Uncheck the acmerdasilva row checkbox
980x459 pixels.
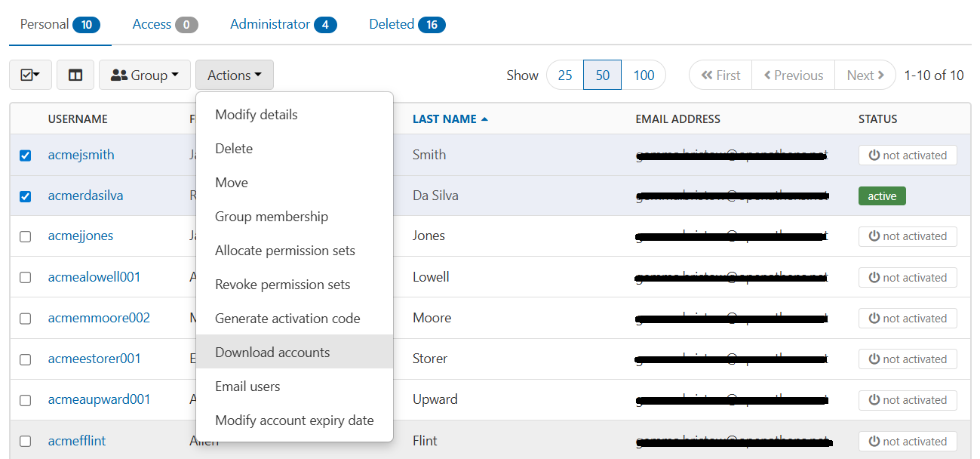click(25, 196)
